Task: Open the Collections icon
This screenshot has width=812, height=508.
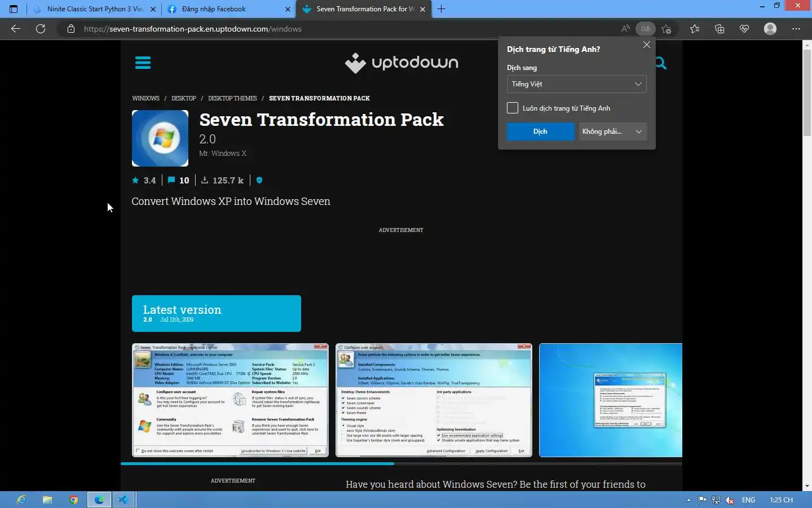Action: pyautogui.click(x=720, y=29)
